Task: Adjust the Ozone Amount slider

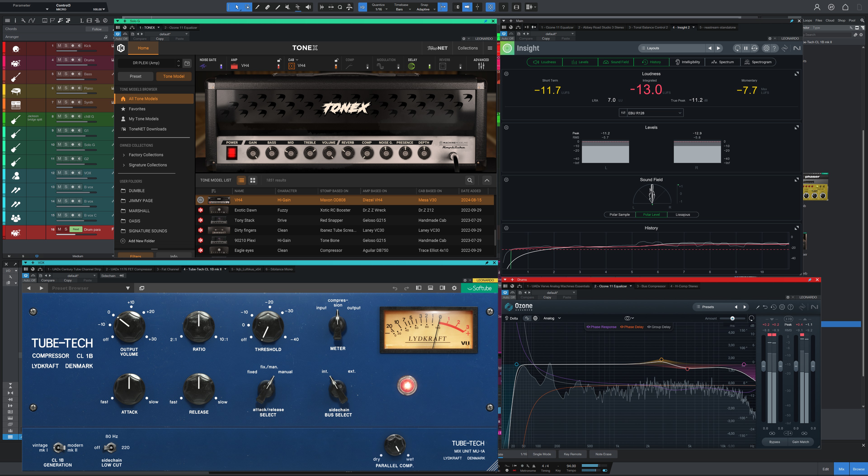Action: (x=732, y=318)
